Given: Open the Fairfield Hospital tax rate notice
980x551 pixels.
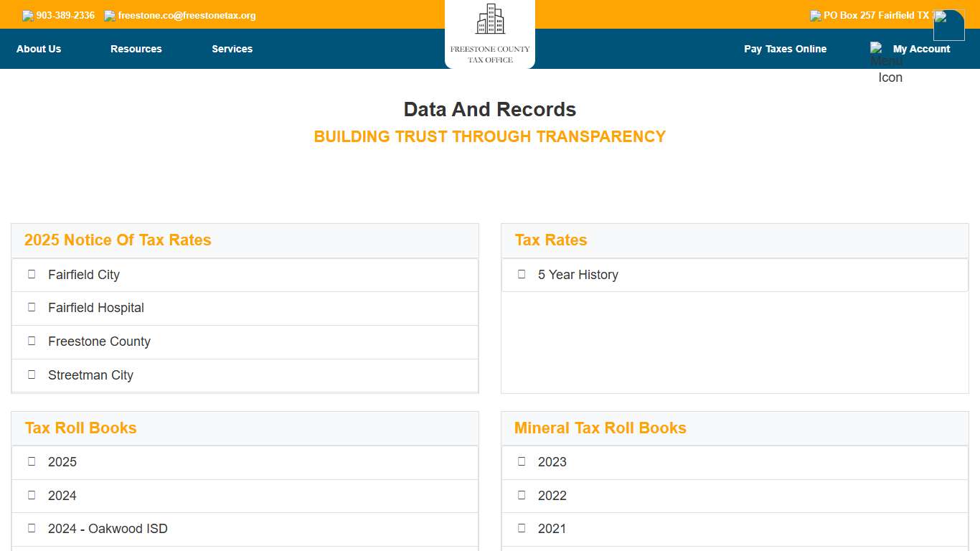Looking at the screenshot, I should tap(96, 308).
